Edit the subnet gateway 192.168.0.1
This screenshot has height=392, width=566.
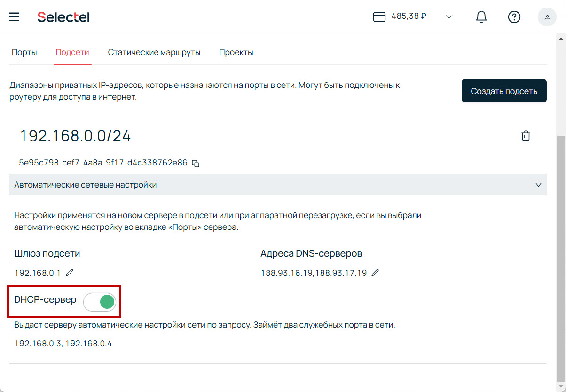pos(70,273)
